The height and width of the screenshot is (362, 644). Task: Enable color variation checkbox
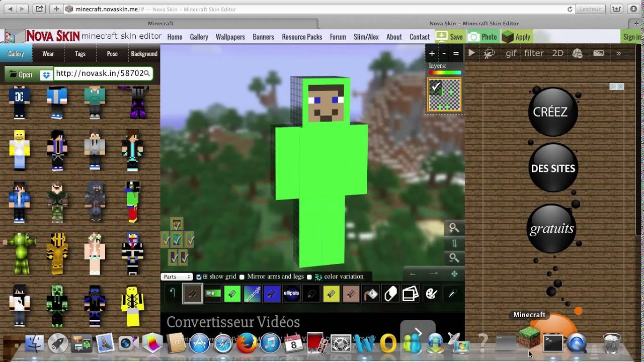pyautogui.click(x=309, y=277)
